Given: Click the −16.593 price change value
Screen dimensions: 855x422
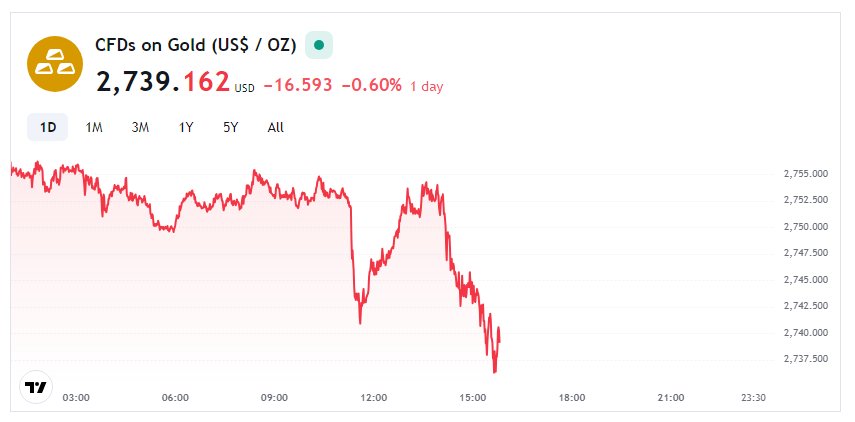Looking at the screenshot, I should click(x=298, y=86).
